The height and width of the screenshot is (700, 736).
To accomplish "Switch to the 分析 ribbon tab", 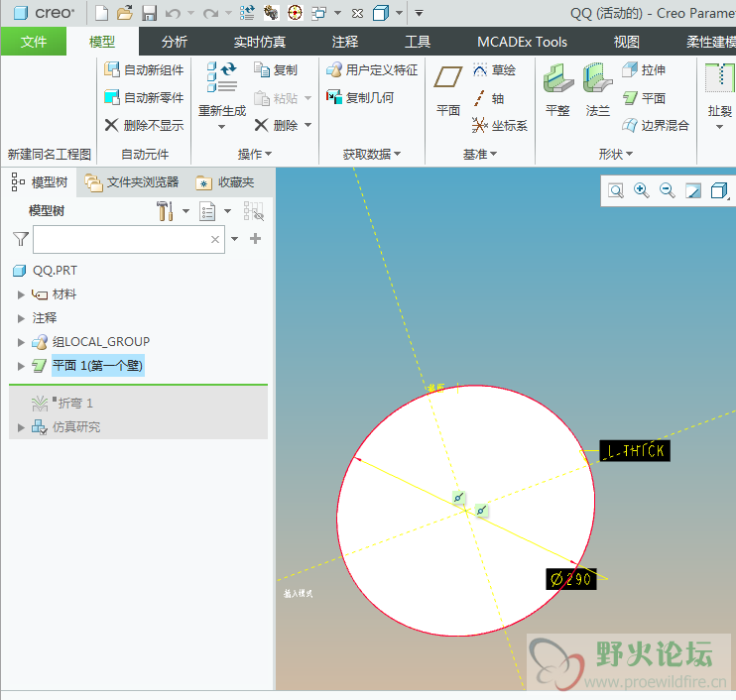I will point(175,42).
